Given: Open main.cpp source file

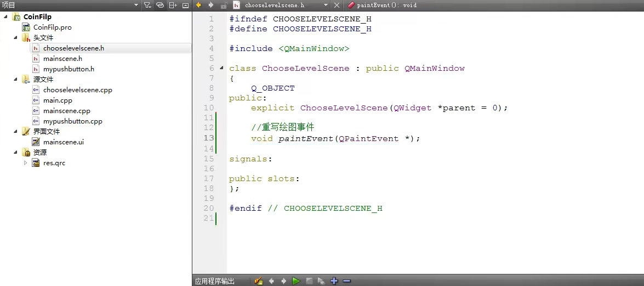Looking at the screenshot, I should coord(58,100).
